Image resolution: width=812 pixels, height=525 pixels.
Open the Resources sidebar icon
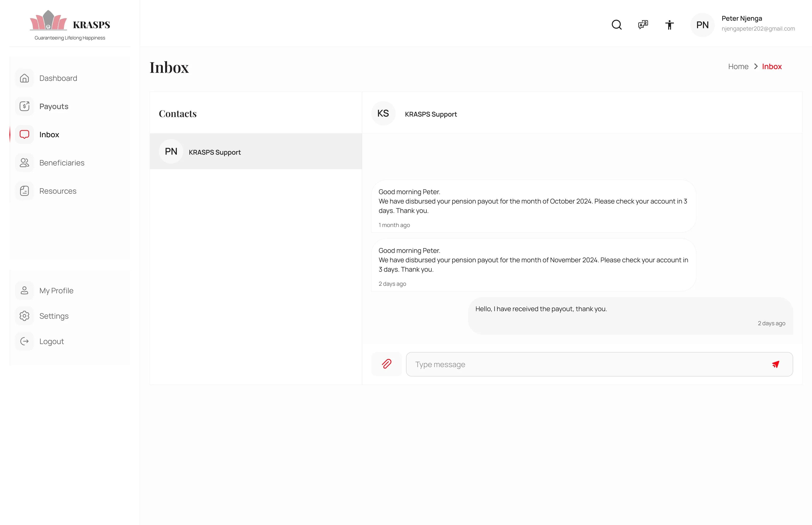(24, 191)
